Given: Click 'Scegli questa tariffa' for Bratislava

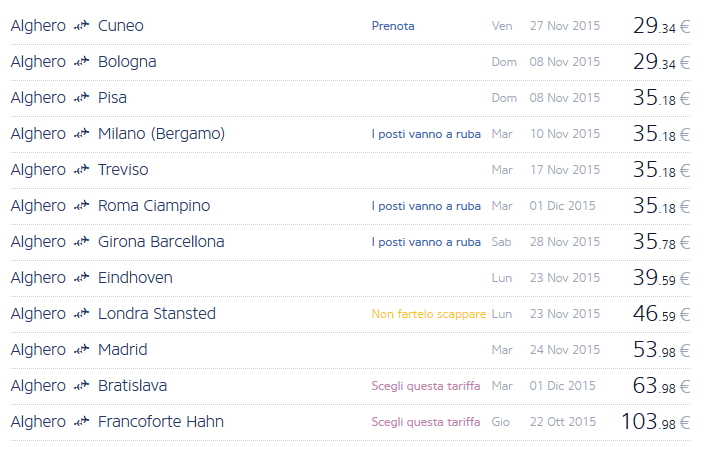Looking at the screenshot, I should pyautogui.click(x=425, y=386).
